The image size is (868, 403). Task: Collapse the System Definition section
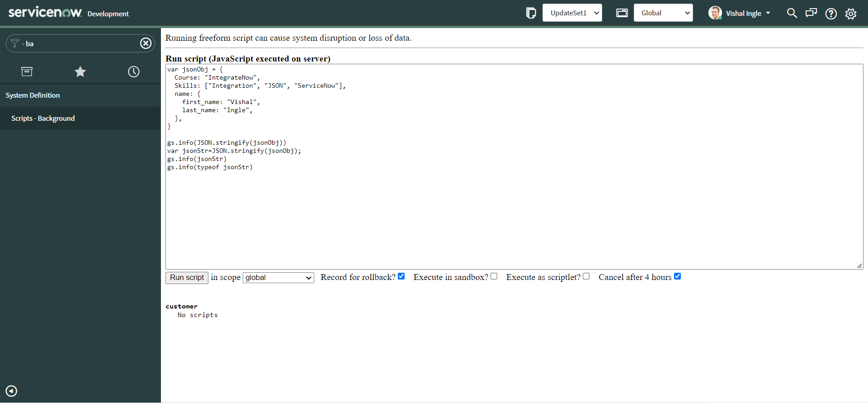coord(80,95)
